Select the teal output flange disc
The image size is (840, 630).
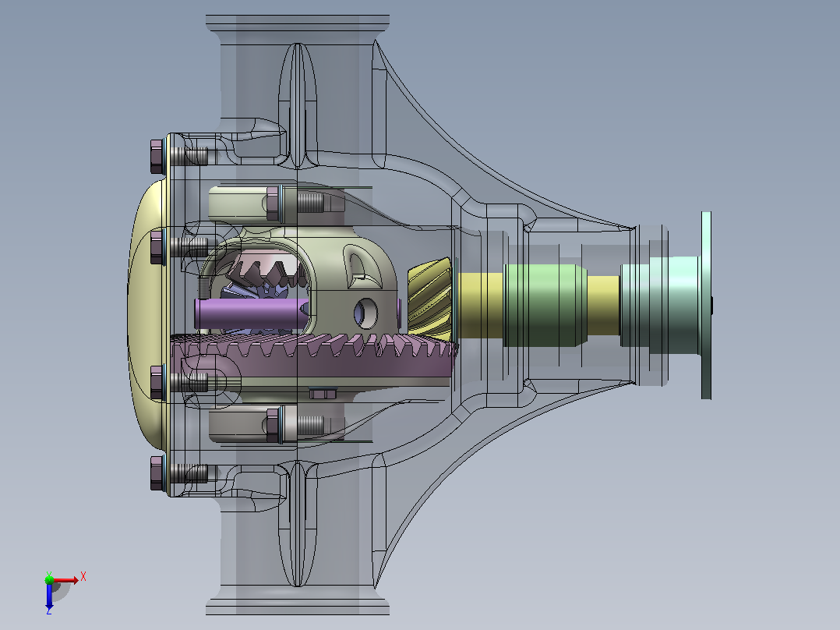[x=706, y=305]
